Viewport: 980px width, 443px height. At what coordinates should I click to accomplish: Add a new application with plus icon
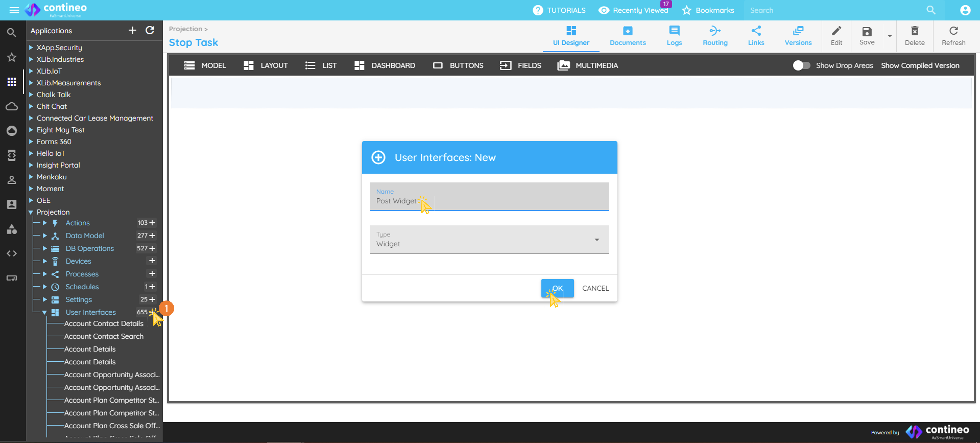point(132,30)
